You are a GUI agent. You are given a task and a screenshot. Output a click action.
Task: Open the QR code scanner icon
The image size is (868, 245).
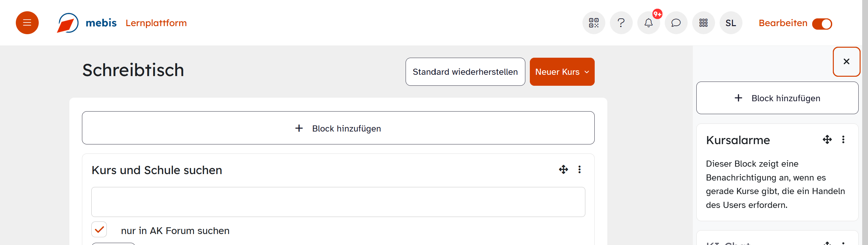click(x=593, y=23)
